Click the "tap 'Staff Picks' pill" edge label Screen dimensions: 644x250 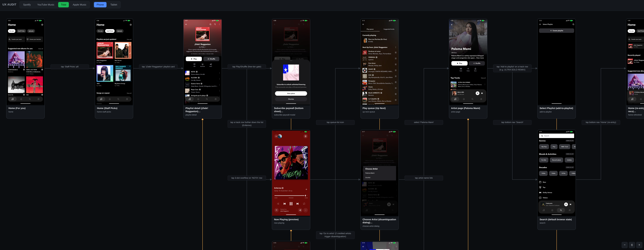click(x=70, y=67)
